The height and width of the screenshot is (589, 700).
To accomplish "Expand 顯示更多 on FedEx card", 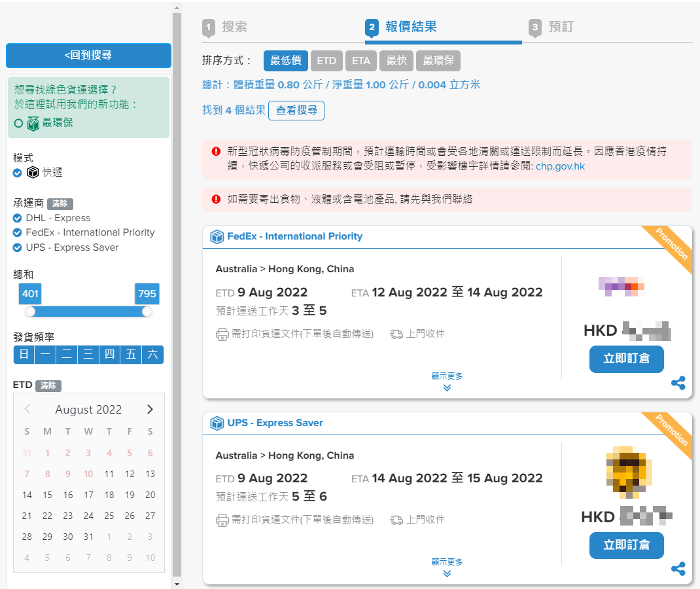I will (447, 382).
